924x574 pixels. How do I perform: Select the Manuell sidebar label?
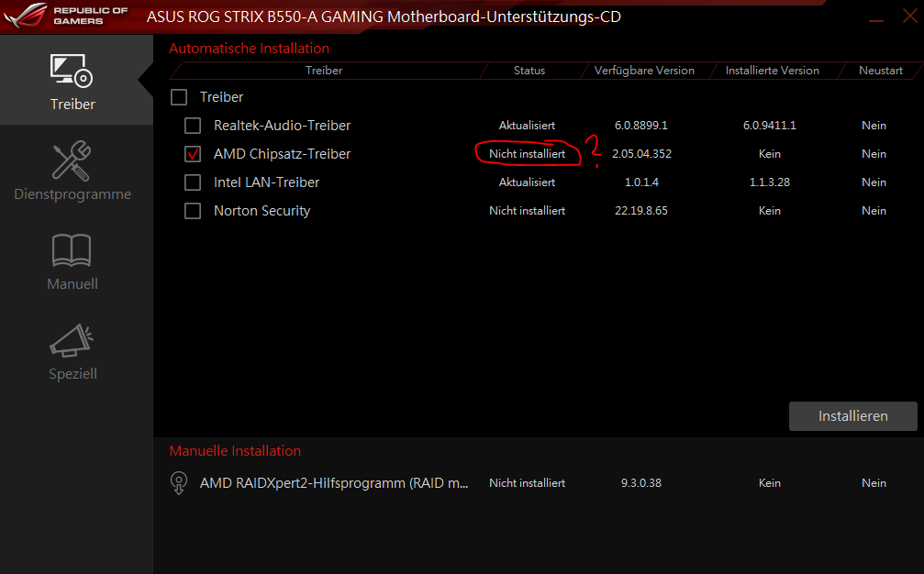(x=72, y=283)
